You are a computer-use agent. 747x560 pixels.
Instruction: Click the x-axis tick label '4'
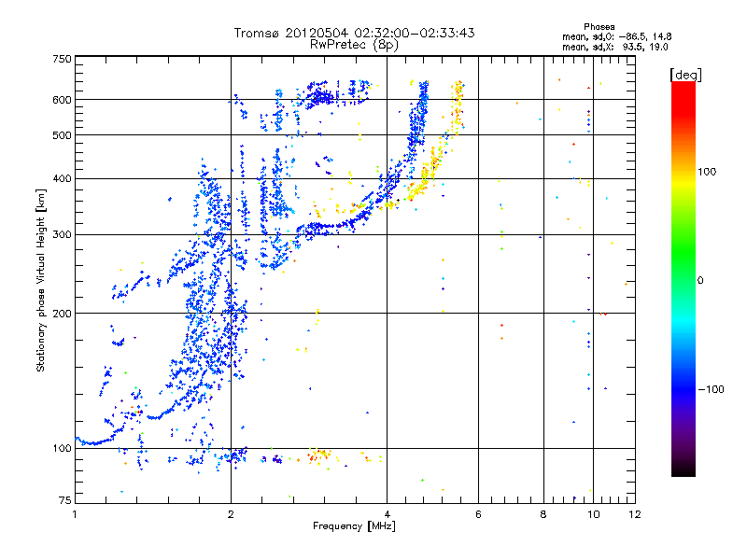pos(387,514)
